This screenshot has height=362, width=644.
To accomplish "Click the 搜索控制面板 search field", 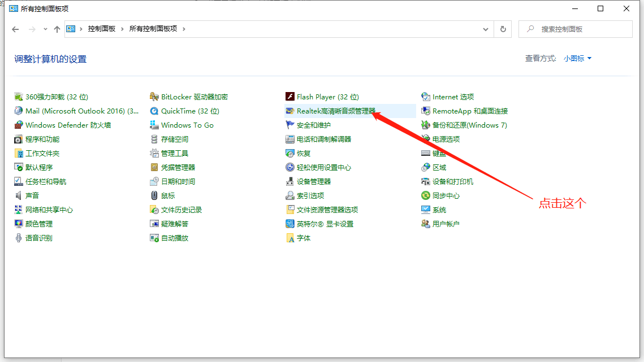I will (x=576, y=29).
